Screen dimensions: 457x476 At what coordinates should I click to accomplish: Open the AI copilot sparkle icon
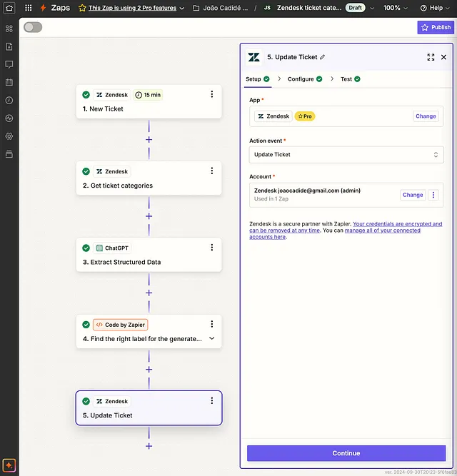pyautogui.click(x=9, y=465)
